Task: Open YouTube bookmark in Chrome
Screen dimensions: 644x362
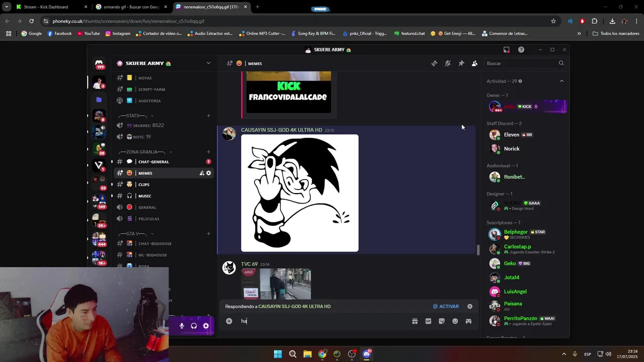Action: coord(89,34)
